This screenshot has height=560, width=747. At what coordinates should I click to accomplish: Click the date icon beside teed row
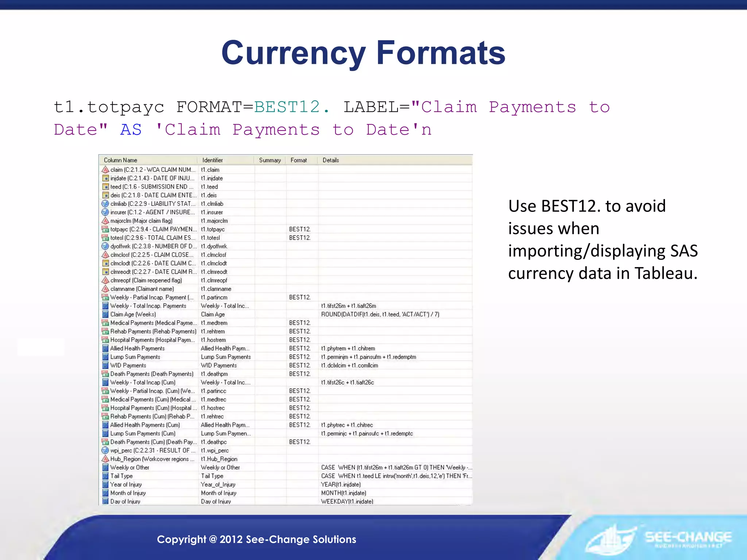pyautogui.click(x=105, y=186)
